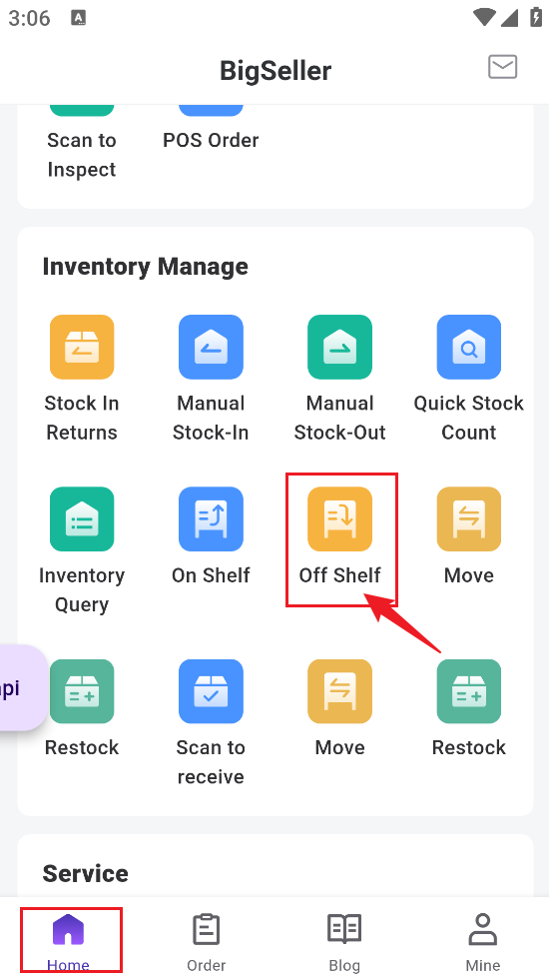Select the Inventory Manage section heading
549x980 pixels.
[x=145, y=267]
